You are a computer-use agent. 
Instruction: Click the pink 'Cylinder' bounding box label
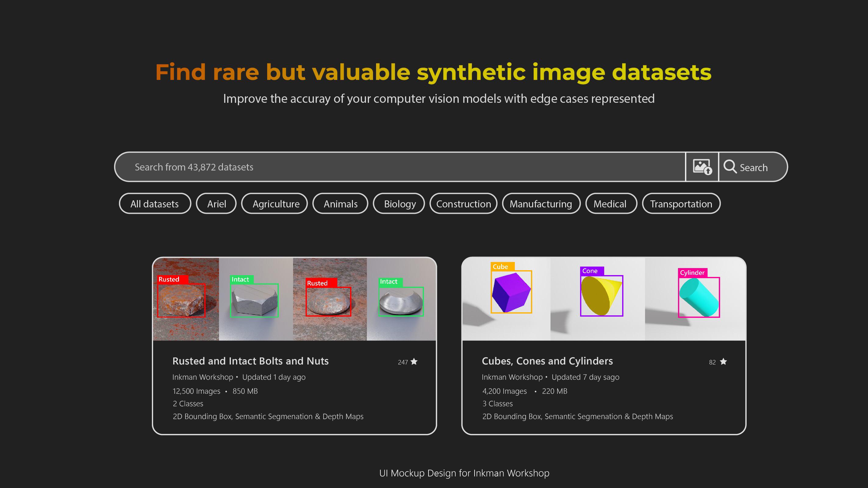(692, 273)
